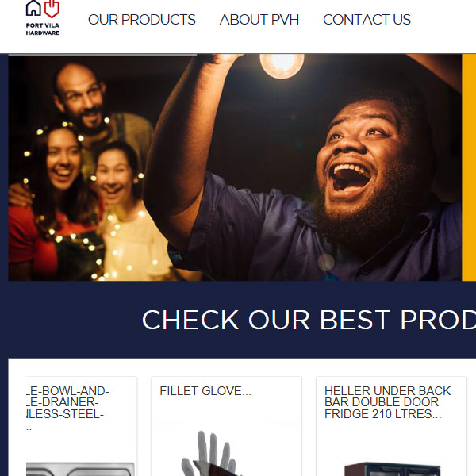Open the CONTACT US page
Screen dimensions: 476x476
367,20
